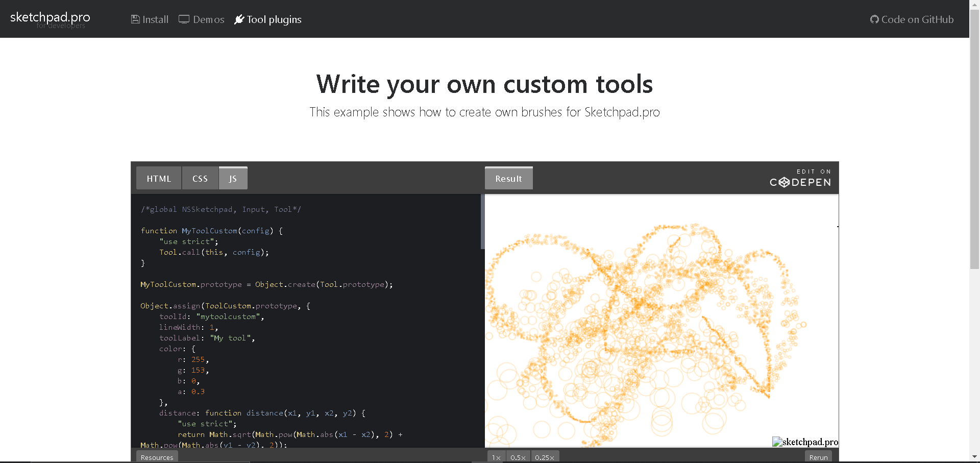Image resolution: width=980 pixels, height=463 pixels.
Task: Set preview zoom to 0.25×
Action: pos(545,457)
